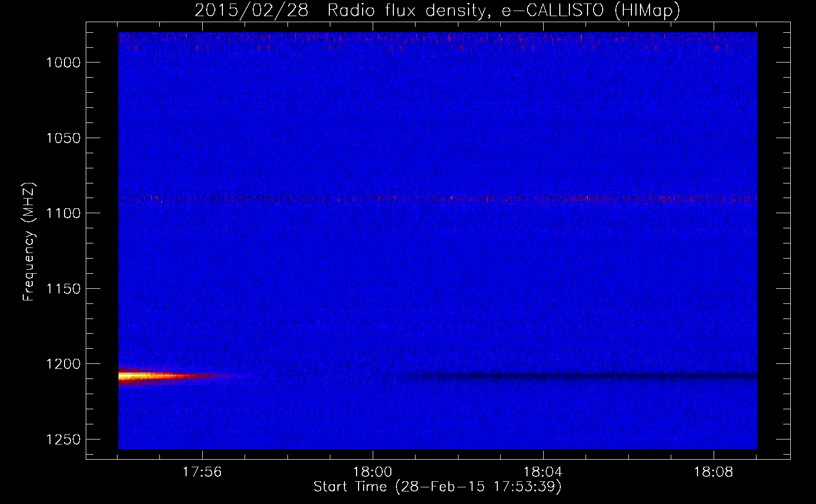This screenshot has width=816, height=504.
Task: Click the faint red interference line near 1090 MHz
Action: click(438, 199)
